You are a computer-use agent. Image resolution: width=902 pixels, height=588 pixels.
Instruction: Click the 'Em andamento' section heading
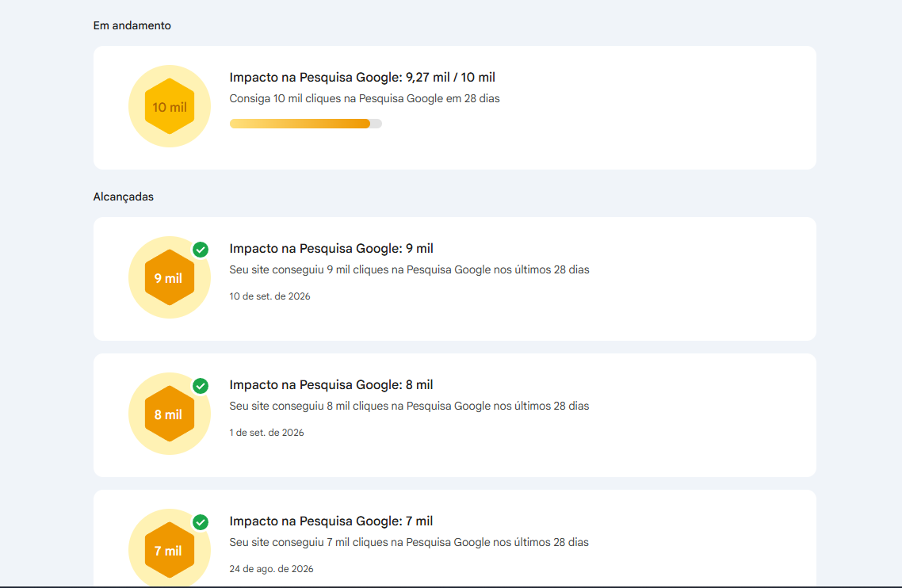click(132, 26)
